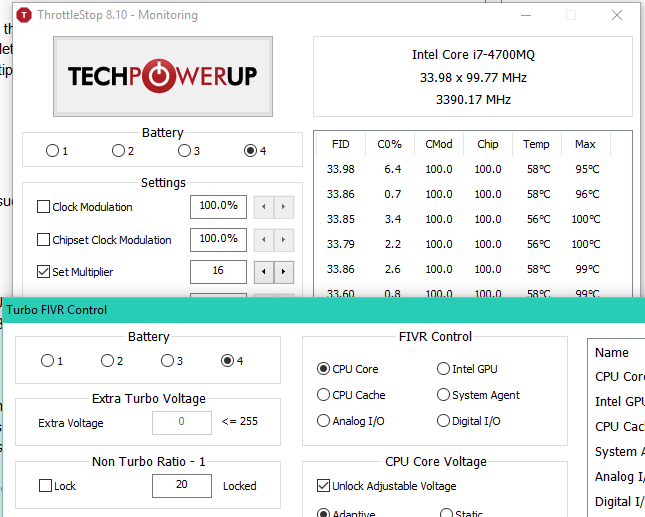Viewport: 645px width, 517px height.
Task: Select the Intel GPU FIVR radio button
Action: tap(443, 369)
